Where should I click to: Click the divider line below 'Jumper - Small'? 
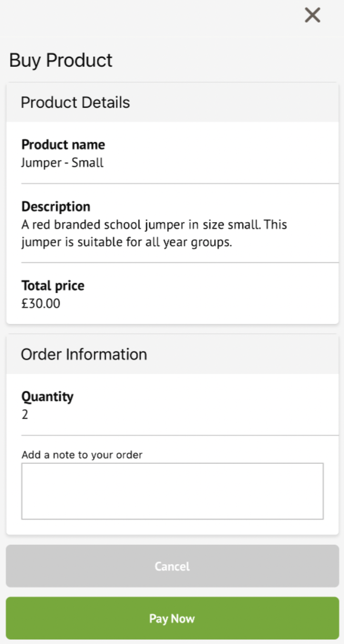coord(179,184)
